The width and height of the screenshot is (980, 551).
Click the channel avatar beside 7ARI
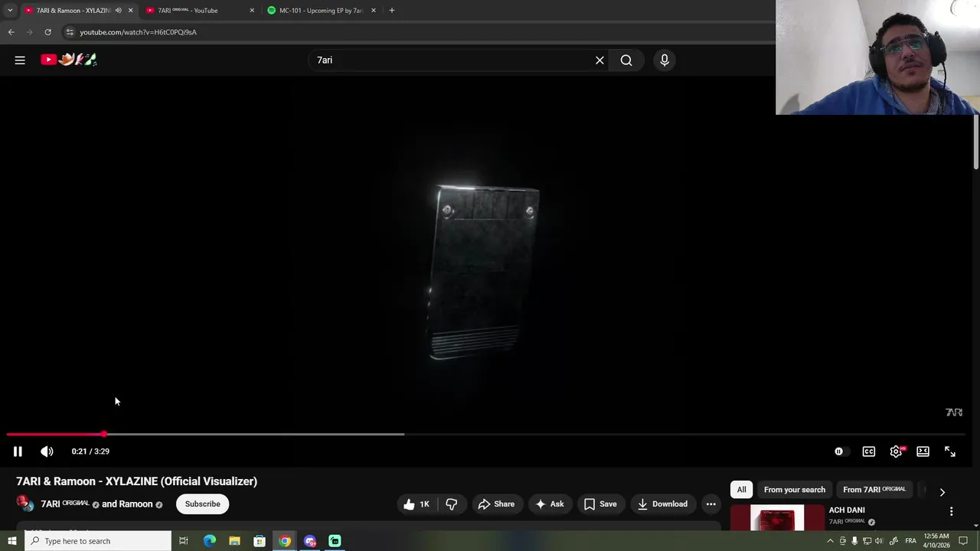point(25,504)
